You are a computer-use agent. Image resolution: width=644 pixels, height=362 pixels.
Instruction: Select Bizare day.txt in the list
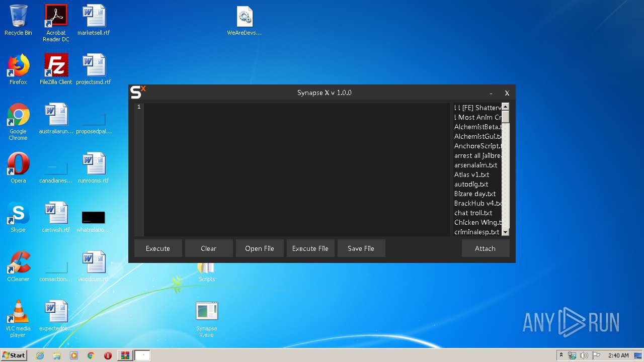pyautogui.click(x=477, y=194)
